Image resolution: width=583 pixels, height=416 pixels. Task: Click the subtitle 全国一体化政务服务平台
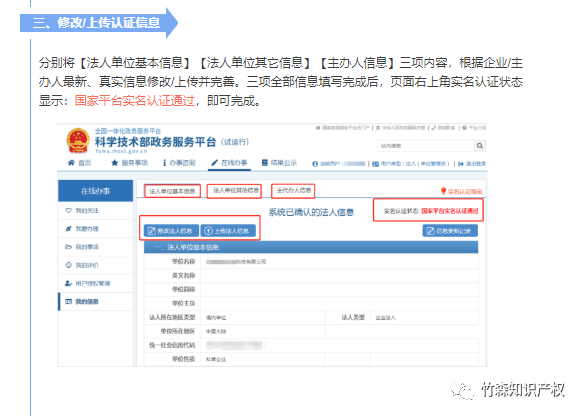tap(128, 131)
